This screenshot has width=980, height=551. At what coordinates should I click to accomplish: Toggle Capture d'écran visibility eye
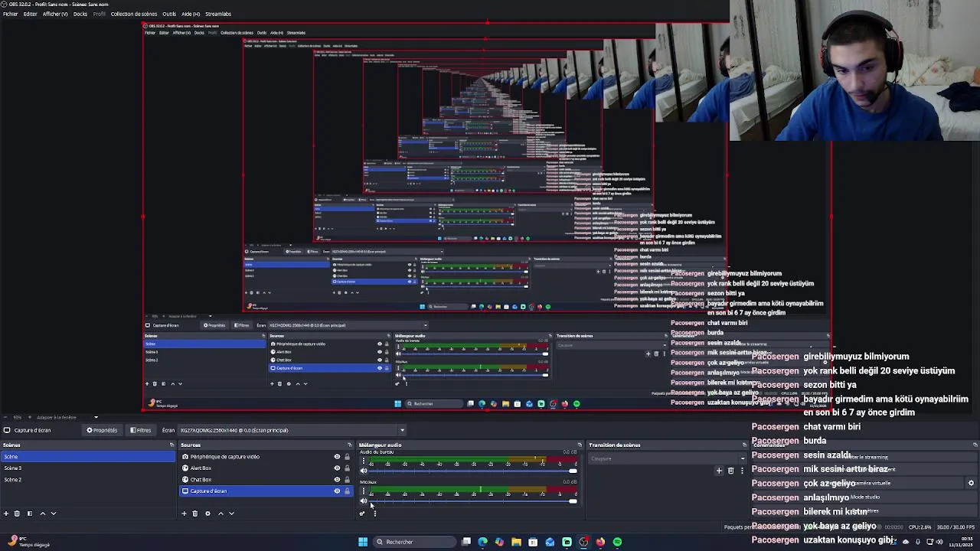[x=337, y=491]
